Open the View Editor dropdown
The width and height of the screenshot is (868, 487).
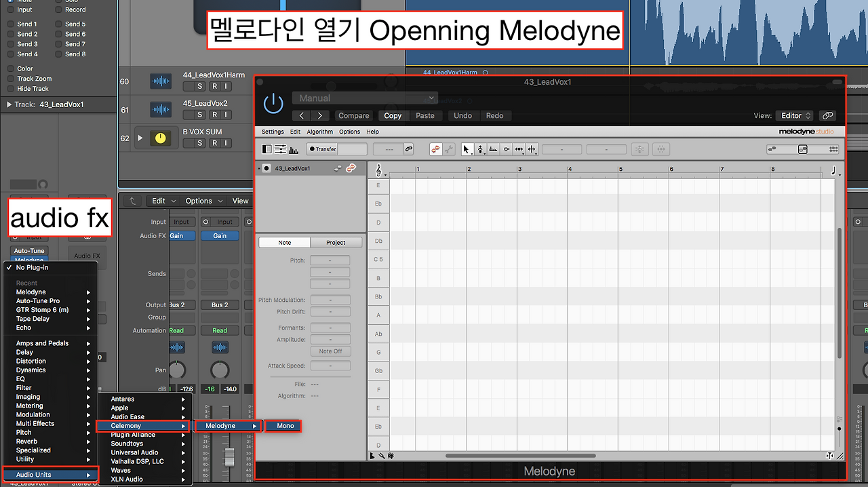click(x=794, y=116)
